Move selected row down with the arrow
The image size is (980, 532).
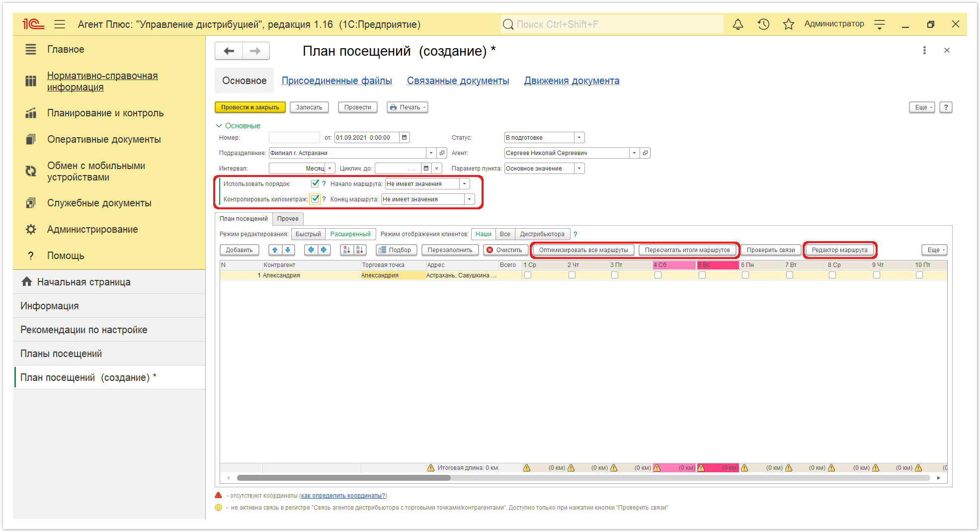(x=288, y=250)
